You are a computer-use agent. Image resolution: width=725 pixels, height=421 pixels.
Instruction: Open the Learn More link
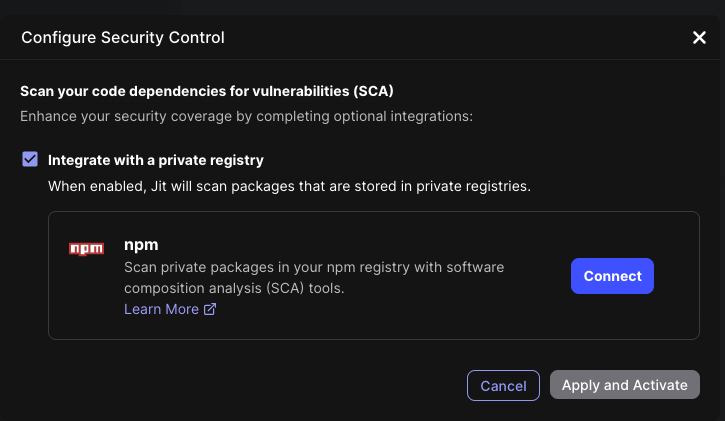[161, 310]
